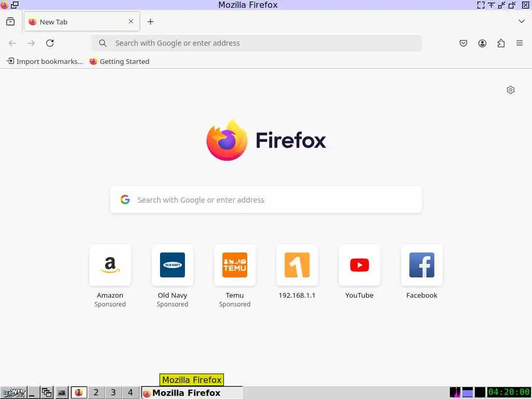Click the blue memory monitor tray icon
Image resolution: width=532 pixels, height=399 pixels.
click(x=468, y=393)
